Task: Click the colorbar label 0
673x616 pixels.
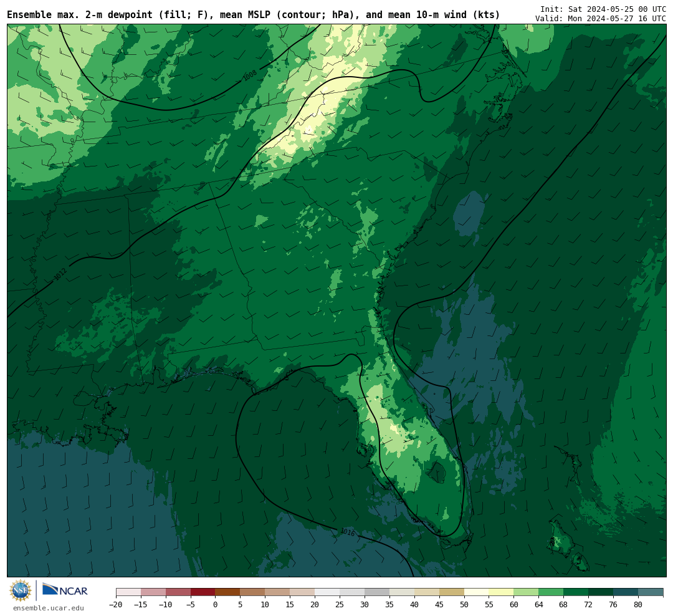Action: 215,605
